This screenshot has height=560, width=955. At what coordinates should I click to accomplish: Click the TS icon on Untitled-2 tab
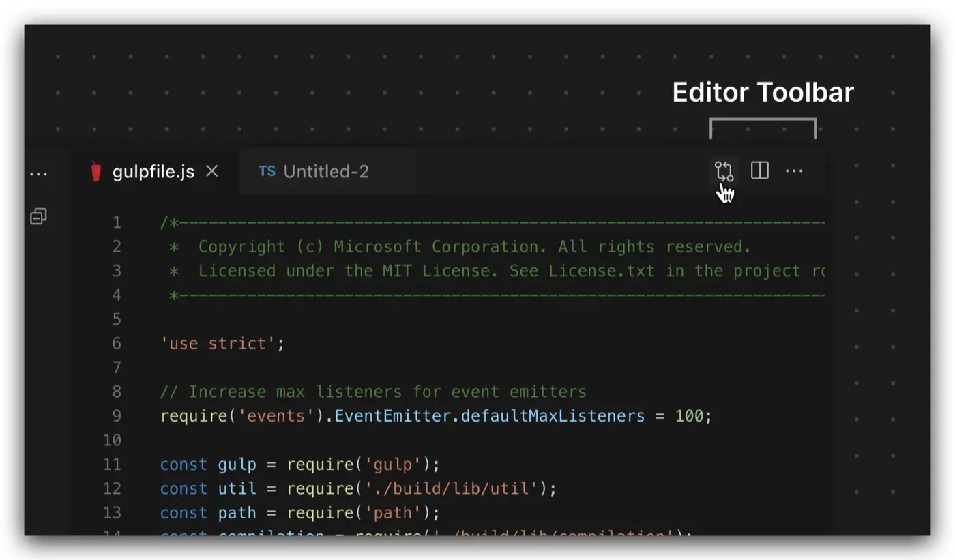coord(267,171)
